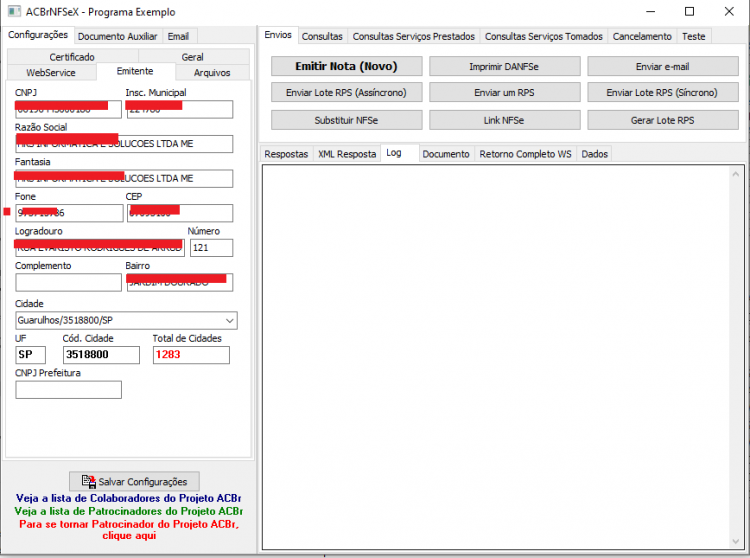The width and height of the screenshot is (750, 558).
Task: Open the Patrocinadores do Projeto ACBr link
Action: click(129, 511)
